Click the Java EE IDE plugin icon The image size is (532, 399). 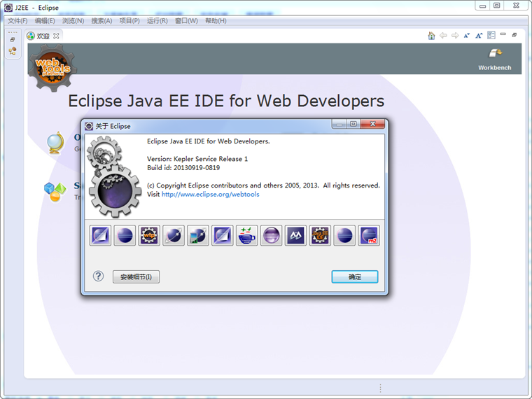click(320, 235)
